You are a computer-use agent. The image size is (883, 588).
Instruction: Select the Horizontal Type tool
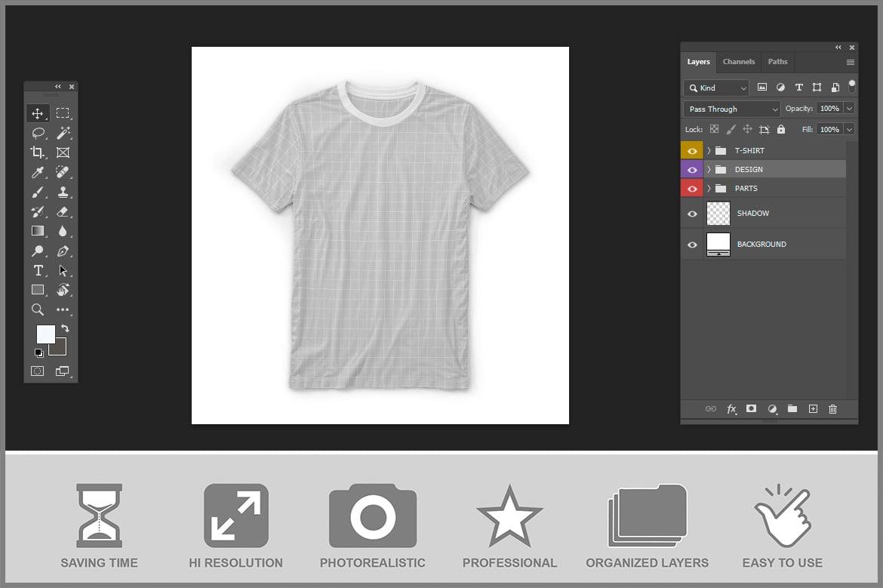[x=38, y=270]
